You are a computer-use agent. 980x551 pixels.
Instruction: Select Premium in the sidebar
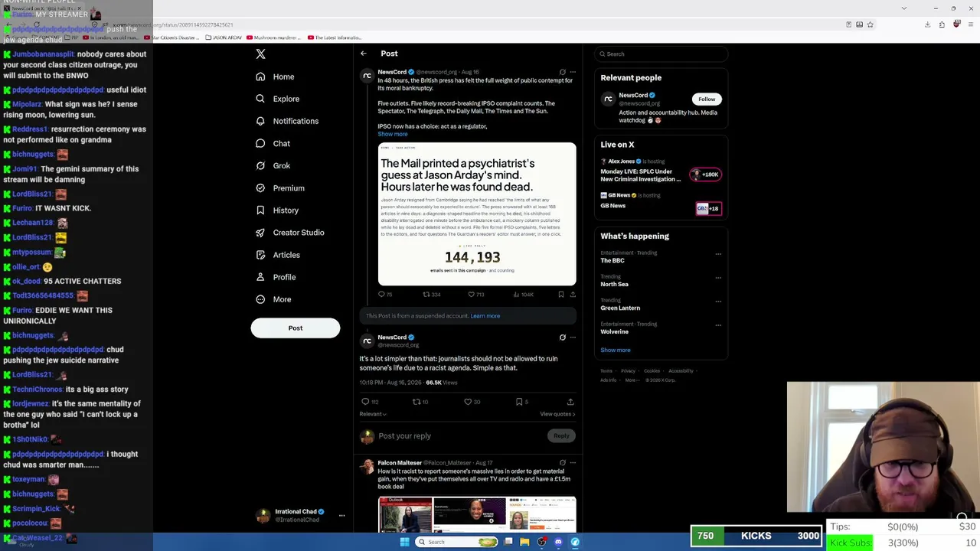coord(280,187)
